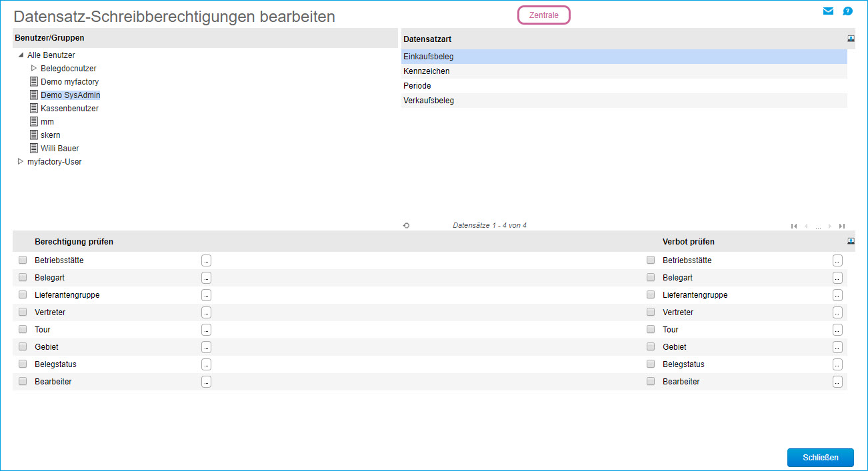Open Lieferantengruppe selection under Berechtigung prüfen
This screenshot has width=868, height=471.
(x=206, y=295)
